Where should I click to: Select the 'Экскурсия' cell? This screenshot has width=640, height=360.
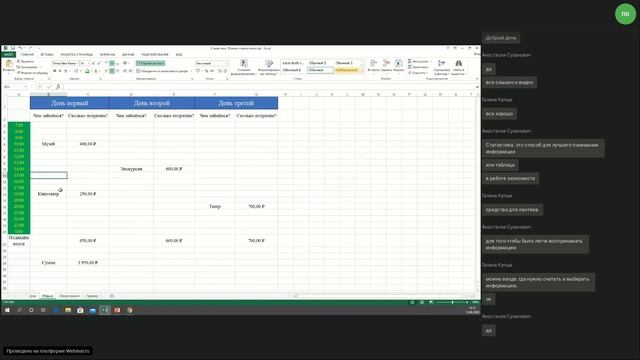(131, 169)
